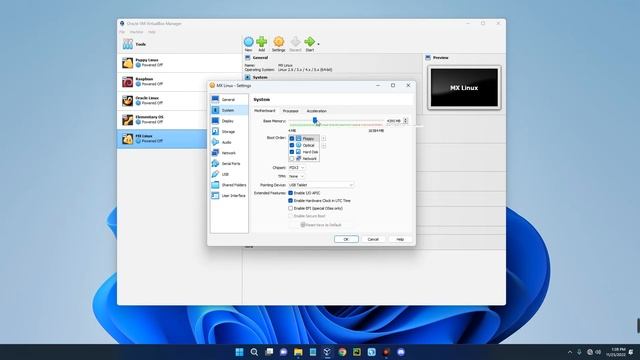This screenshot has height=360, width=640.
Task: Open taskbar Search
Action: click(x=254, y=352)
